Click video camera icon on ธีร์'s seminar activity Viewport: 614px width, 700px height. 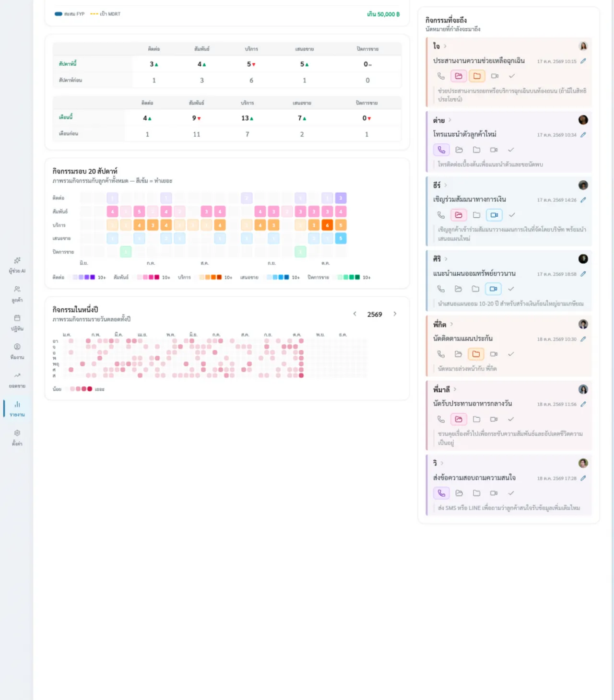494,215
